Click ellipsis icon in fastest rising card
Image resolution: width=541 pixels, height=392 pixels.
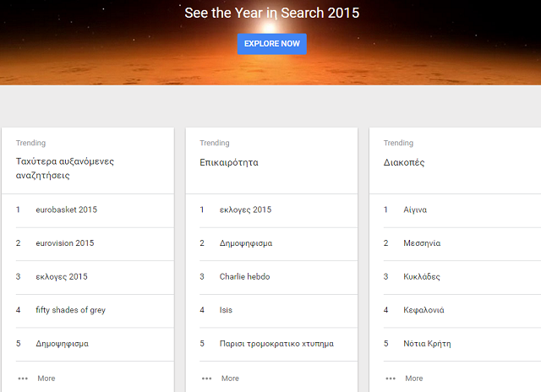(23, 378)
